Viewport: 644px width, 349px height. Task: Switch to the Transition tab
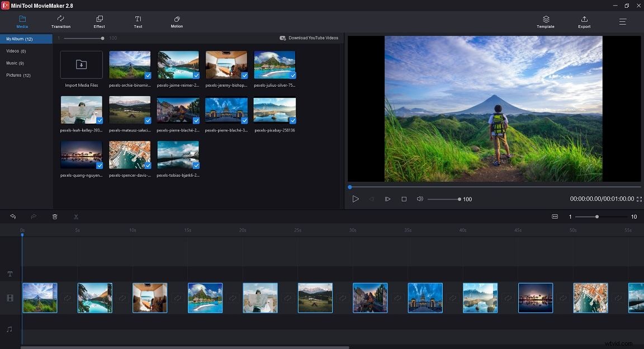point(60,22)
